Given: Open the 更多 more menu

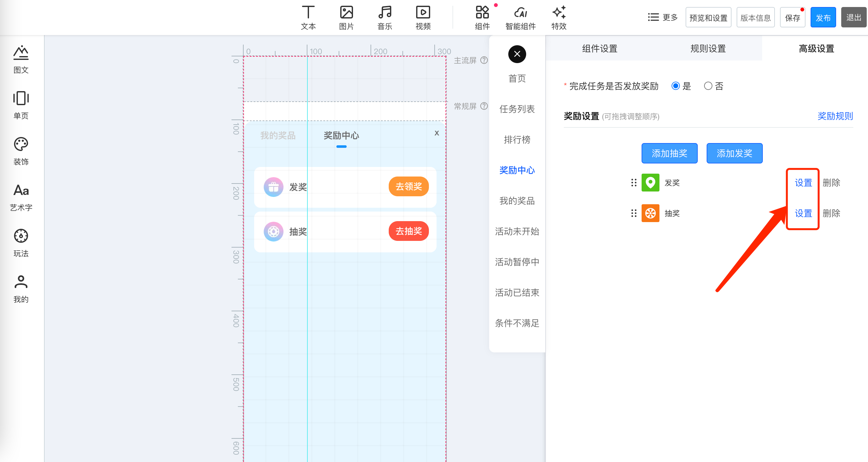Looking at the screenshot, I should click(662, 17).
